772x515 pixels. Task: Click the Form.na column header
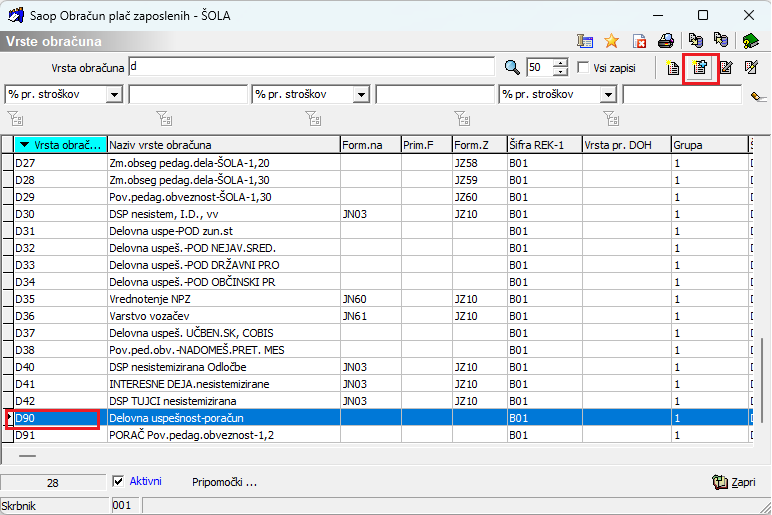[x=371, y=145]
